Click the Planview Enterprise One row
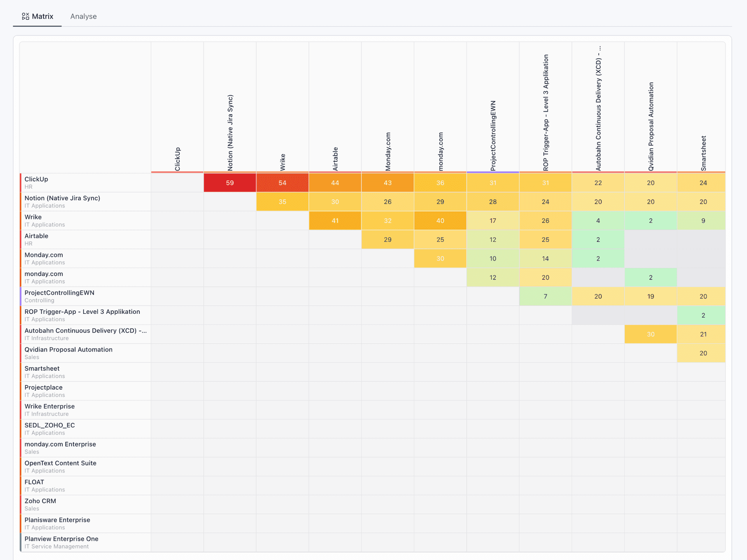Screen dimensions: 747x560 [x=86, y=542]
